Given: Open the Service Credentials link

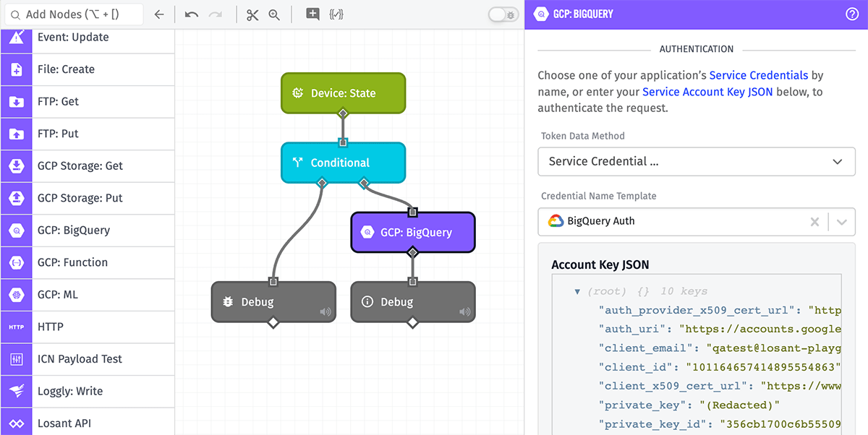Looking at the screenshot, I should tap(759, 75).
